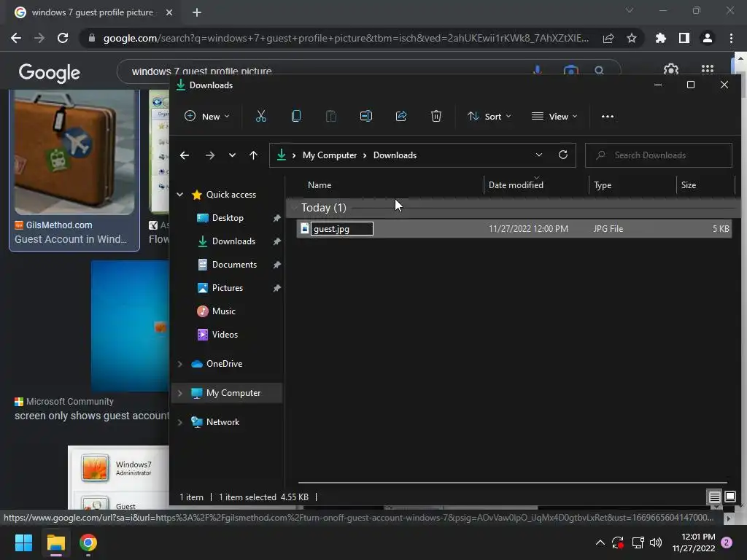The height and width of the screenshot is (560, 747).
Task: Click the guest.jpg rename text field
Action: [x=342, y=228]
